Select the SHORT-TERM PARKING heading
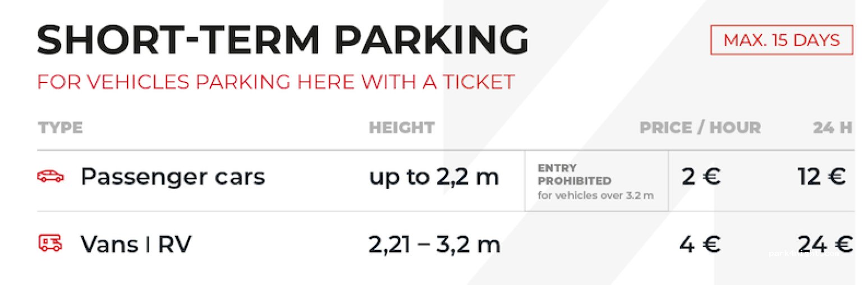Image resolution: width=868 pixels, height=285 pixels. 282,40
